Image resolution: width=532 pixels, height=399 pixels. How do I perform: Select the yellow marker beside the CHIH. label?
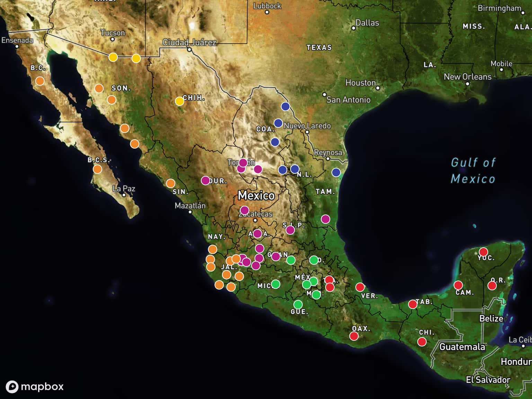click(179, 101)
